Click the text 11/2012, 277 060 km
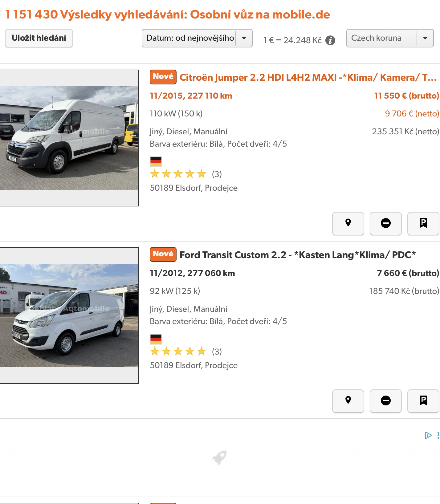Image resolution: width=440 pixels, height=504 pixels. 193,273
